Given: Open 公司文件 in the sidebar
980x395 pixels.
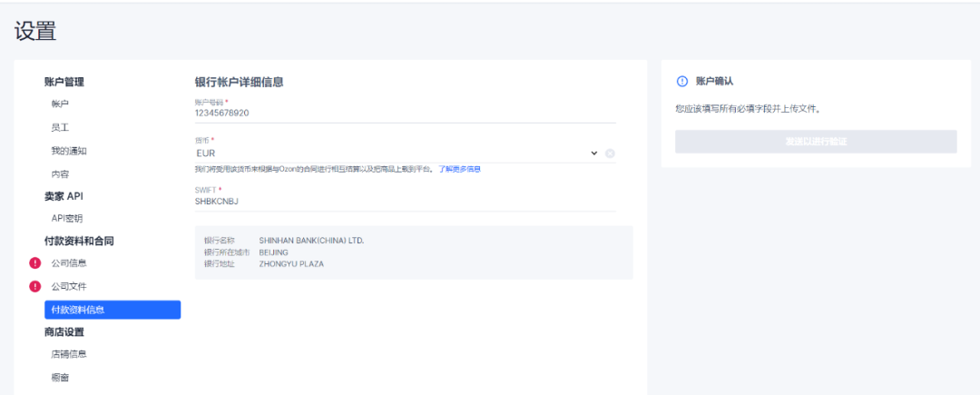Looking at the screenshot, I should pos(69,286).
